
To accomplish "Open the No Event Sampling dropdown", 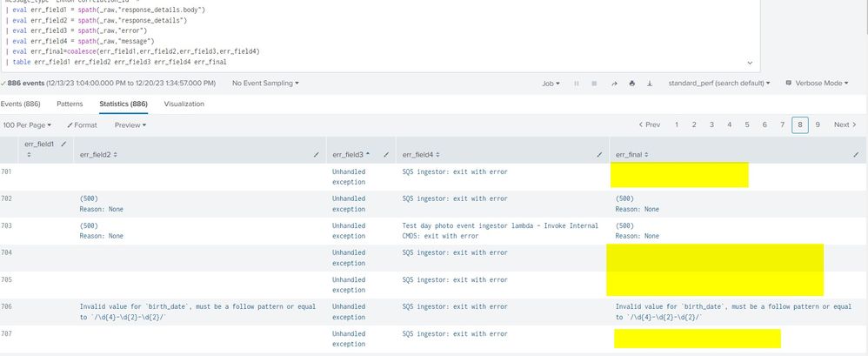I will tap(265, 84).
